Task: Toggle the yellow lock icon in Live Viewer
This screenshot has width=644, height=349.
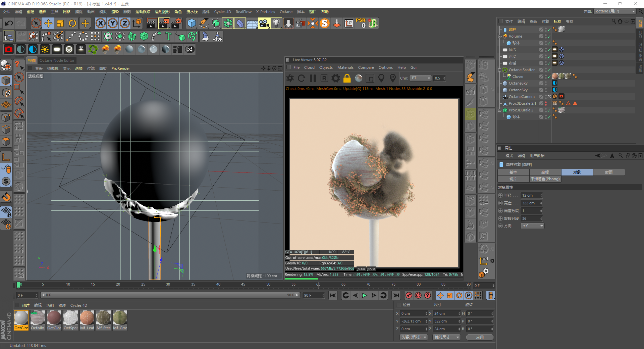Action: coord(347,78)
